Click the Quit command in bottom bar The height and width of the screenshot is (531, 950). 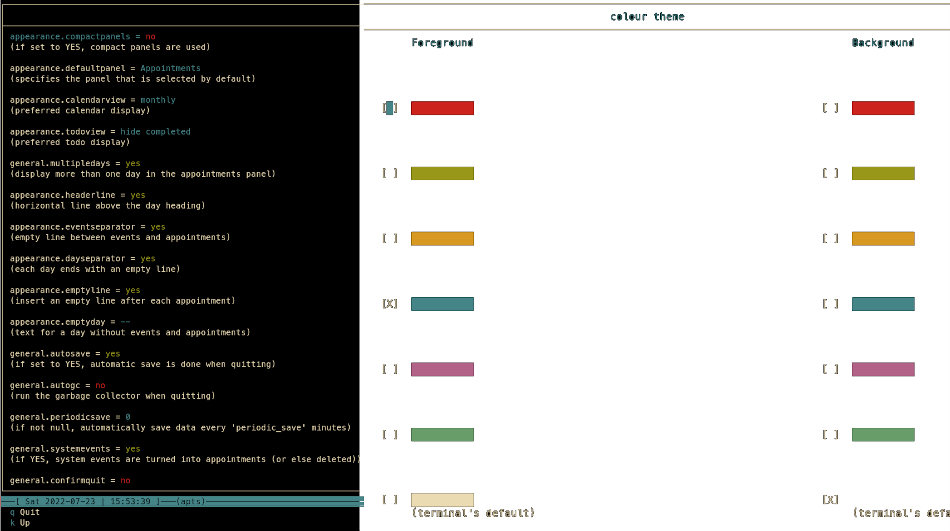28,512
